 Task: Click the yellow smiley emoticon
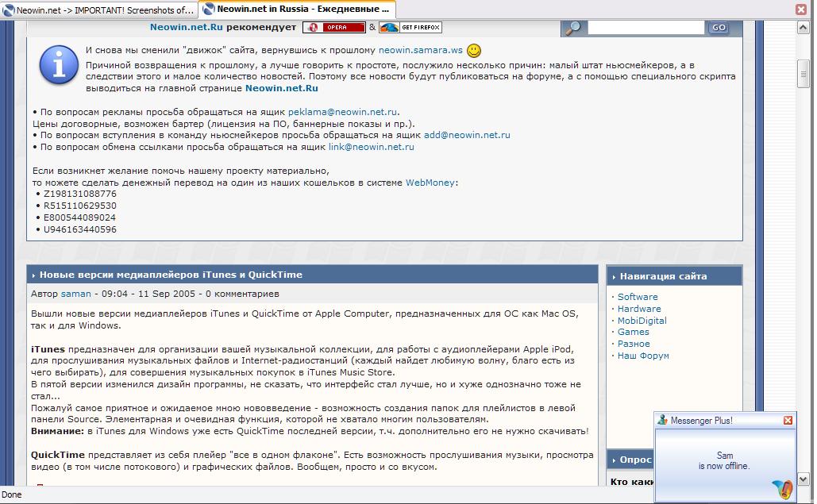474,51
